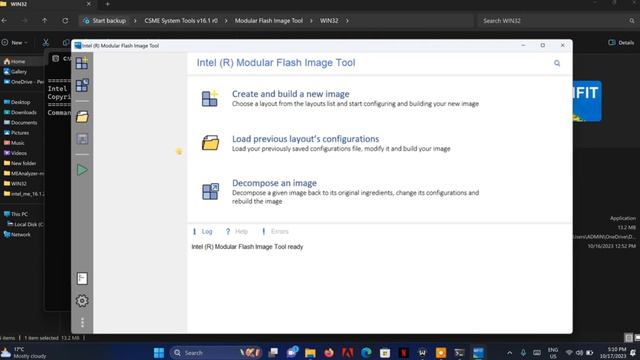The image size is (640, 360).
Task: Click the Cut scissors icon in Explorer
Action: coord(46,42)
